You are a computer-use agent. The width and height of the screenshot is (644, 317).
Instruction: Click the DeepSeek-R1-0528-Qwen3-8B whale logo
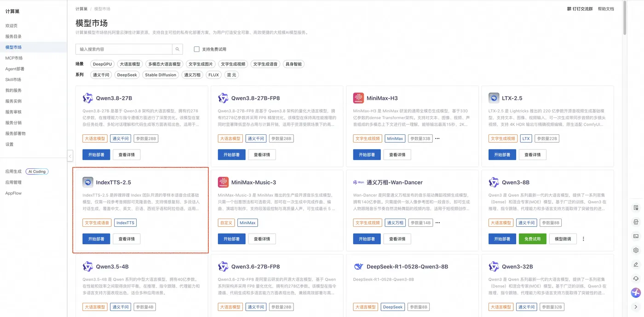(358, 266)
